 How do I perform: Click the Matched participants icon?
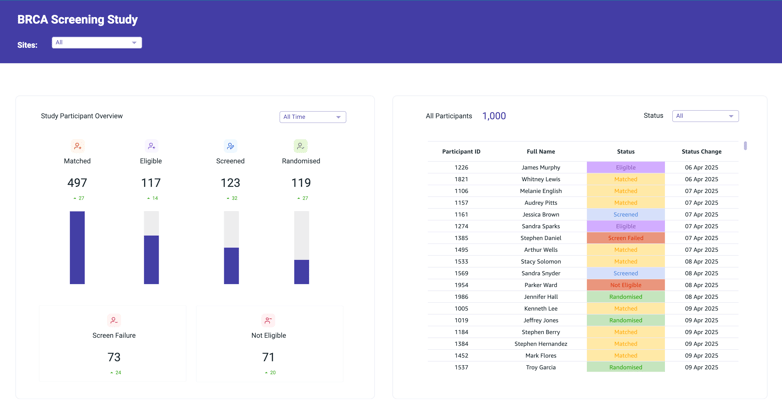(x=77, y=146)
